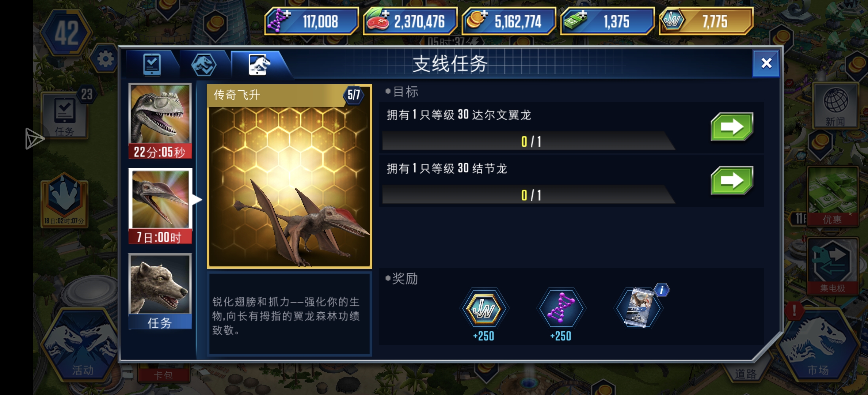Select the dinosaur mission with 22分 timer
Screen dimensions: 868x395
click(x=160, y=121)
